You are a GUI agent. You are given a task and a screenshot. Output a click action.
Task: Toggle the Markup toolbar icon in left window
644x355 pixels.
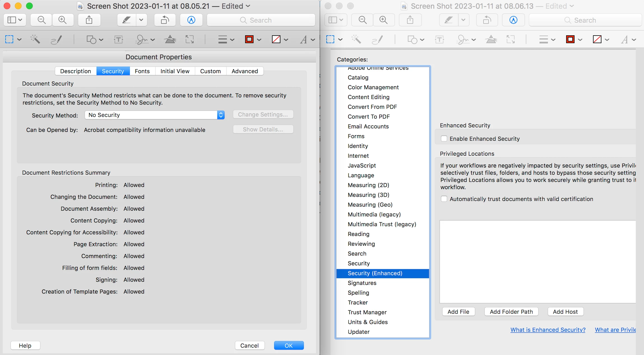191,20
